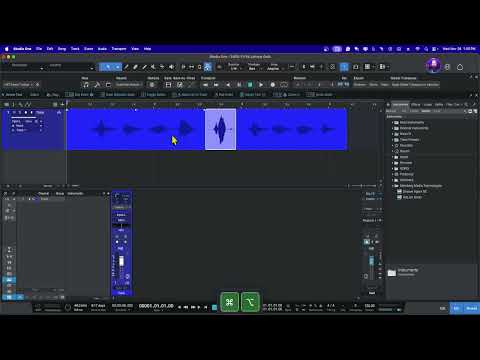Viewport: 480px width, 360px height.
Task: Open the File menu
Action: (x=39, y=49)
